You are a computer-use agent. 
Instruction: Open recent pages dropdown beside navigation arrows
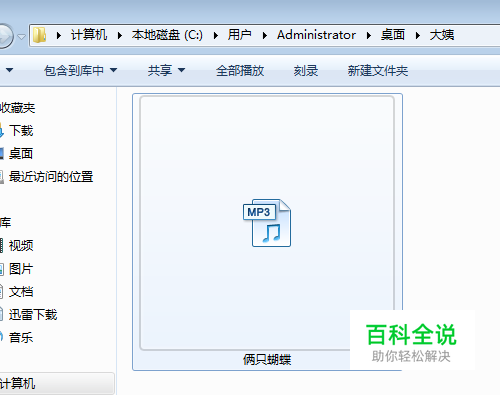tap(21, 36)
